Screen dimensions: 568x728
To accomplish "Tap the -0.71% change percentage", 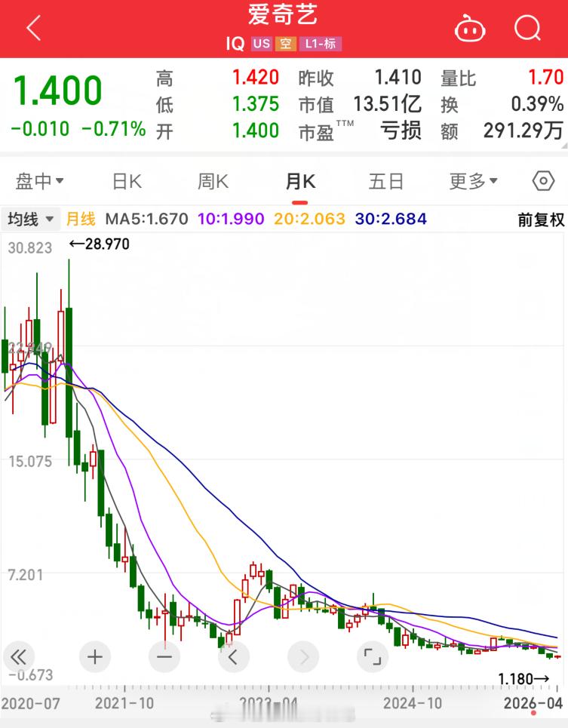I will (x=114, y=129).
